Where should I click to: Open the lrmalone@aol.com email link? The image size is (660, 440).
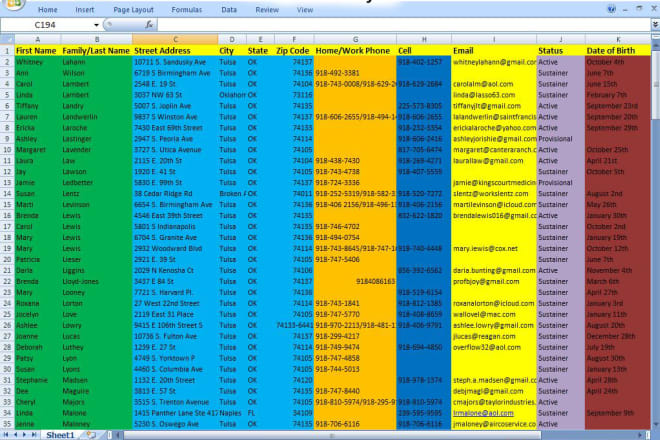(483, 413)
